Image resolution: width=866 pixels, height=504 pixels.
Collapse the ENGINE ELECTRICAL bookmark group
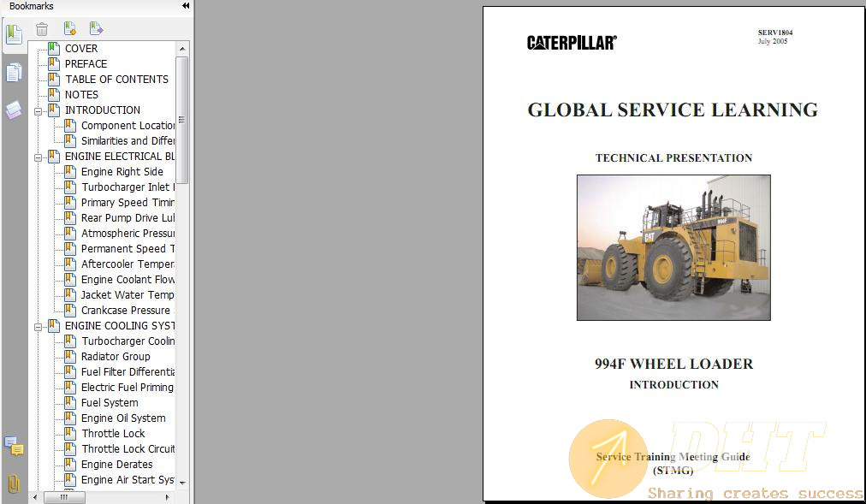[x=38, y=157]
